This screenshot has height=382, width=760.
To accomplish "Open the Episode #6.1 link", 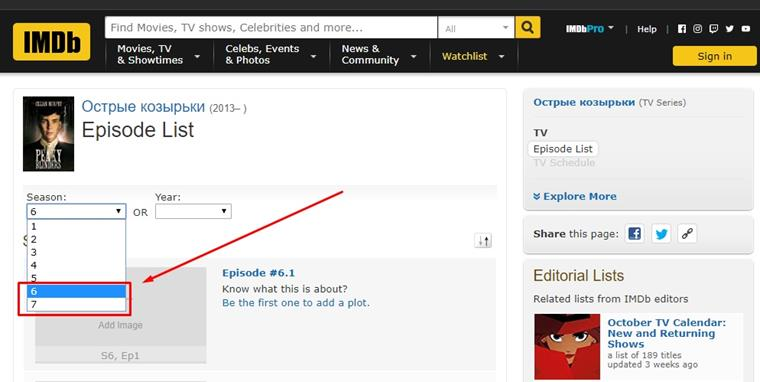I will (258, 273).
